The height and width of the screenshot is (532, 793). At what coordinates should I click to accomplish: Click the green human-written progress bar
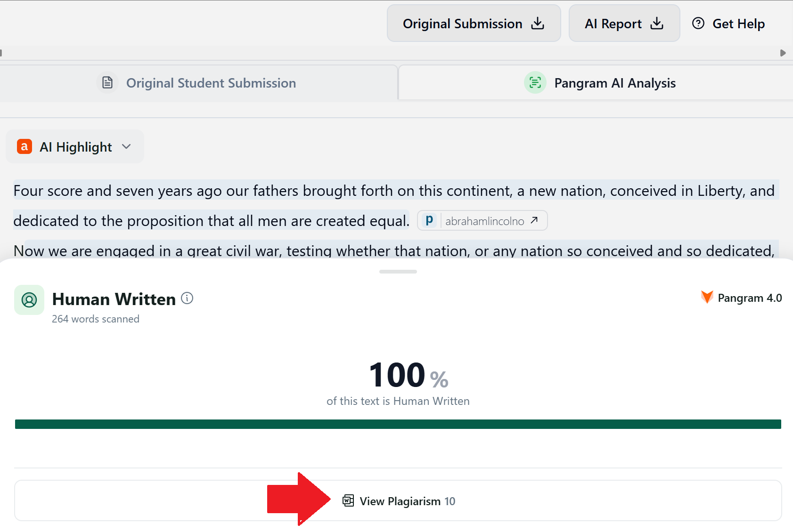(x=398, y=424)
